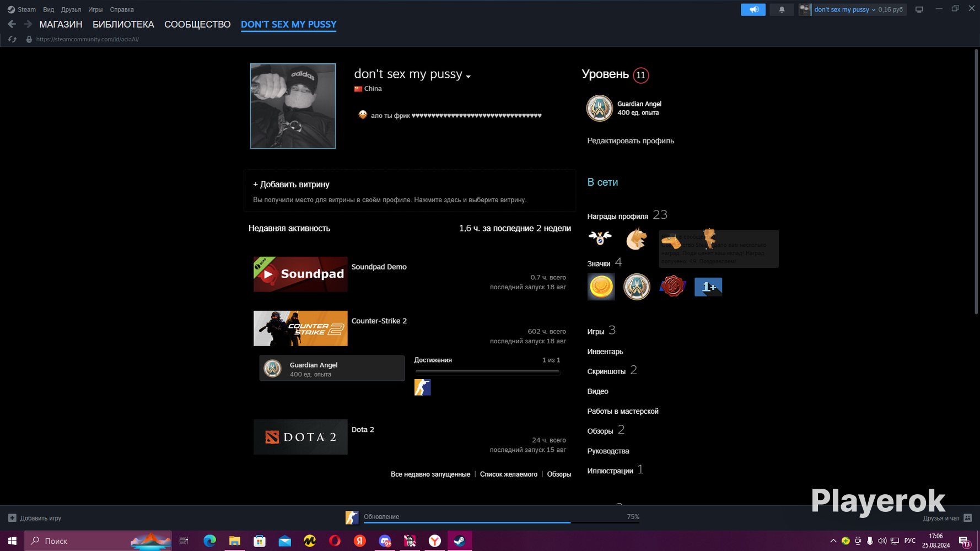Viewport: 980px width, 551px height.
Task: Open the red wax seal badge
Action: click(x=672, y=287)
